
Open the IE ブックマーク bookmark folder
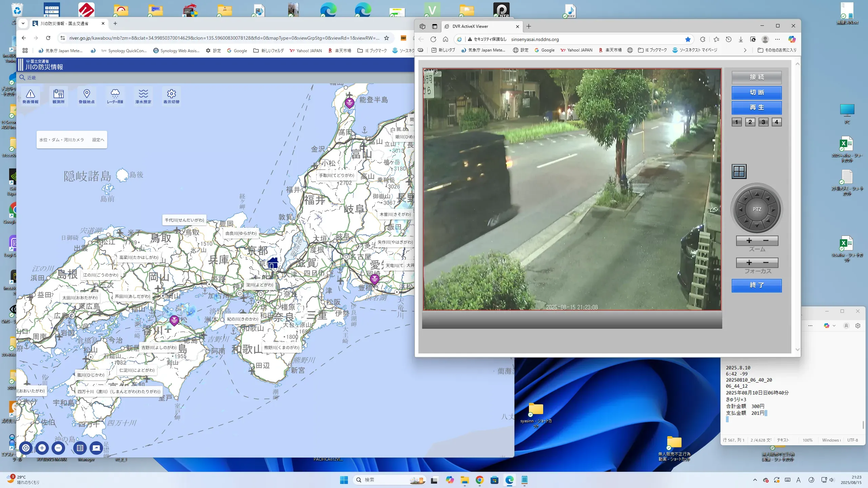(x=372, y=51)
